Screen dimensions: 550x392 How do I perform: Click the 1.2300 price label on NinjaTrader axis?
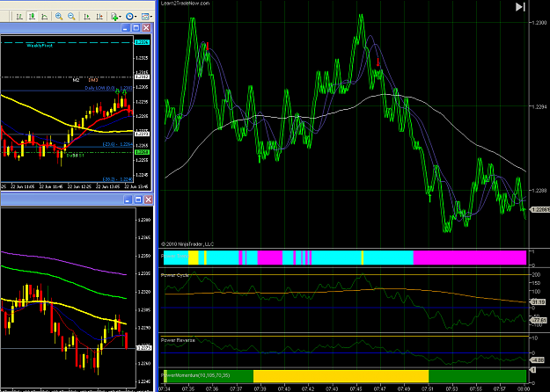[x=539, y=23]
